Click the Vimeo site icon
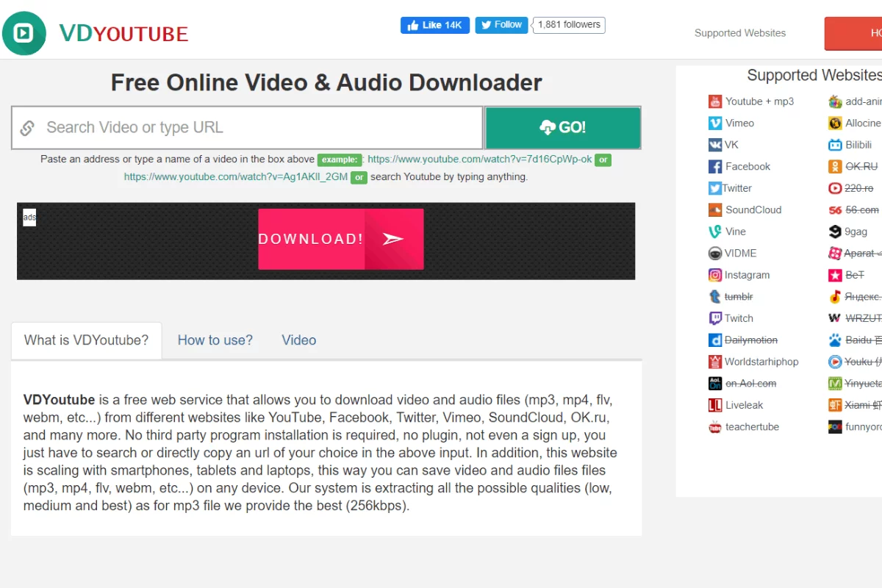This screenshot has width=882, height=588. click(715, 123)
